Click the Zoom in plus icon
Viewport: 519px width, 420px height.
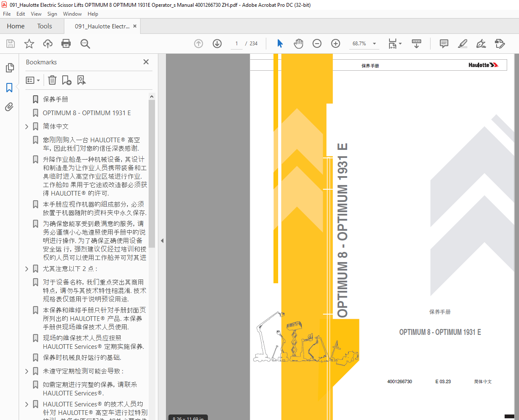click(x=336, y=44)
